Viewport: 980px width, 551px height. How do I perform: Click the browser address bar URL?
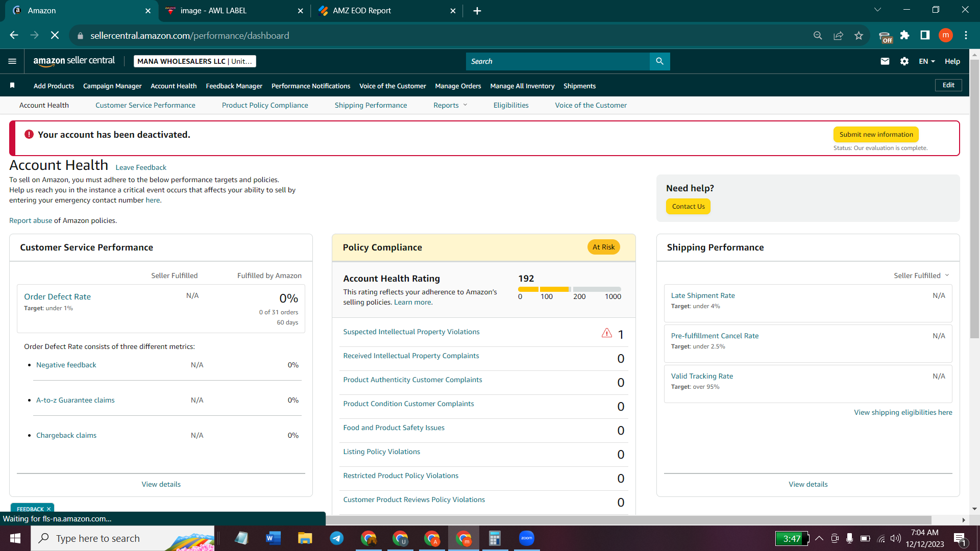point(190,35)
